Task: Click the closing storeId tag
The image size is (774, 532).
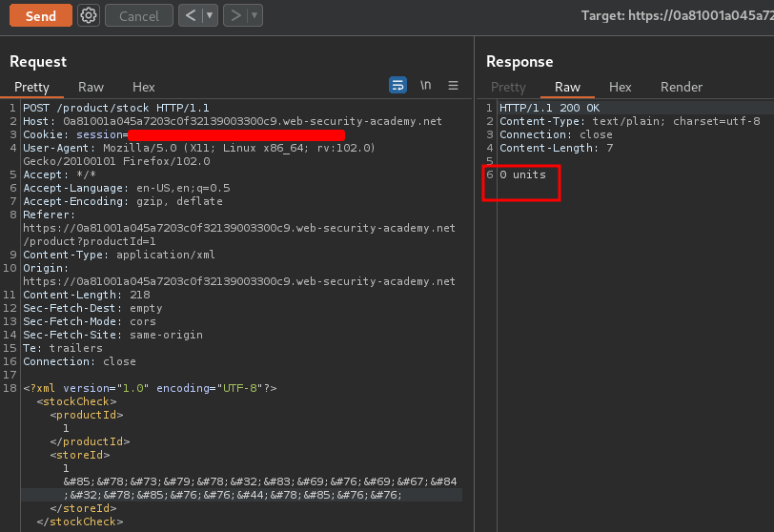Action: pos(84,508)
